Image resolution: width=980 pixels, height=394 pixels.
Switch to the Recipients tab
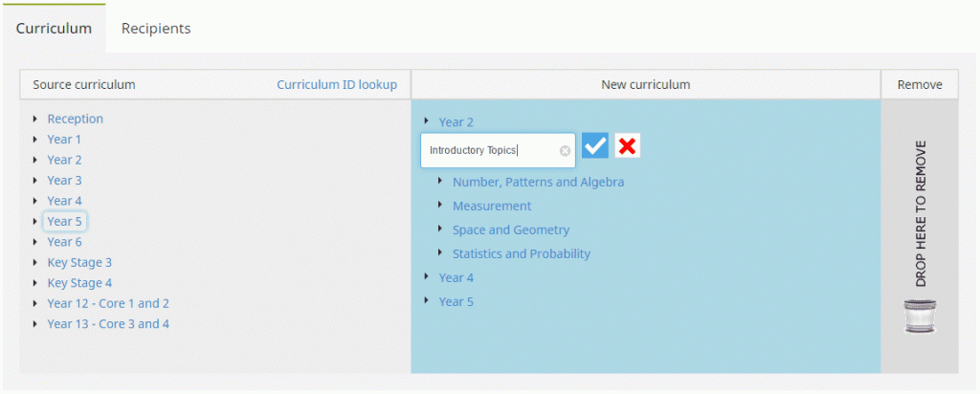tap(156, 29)
